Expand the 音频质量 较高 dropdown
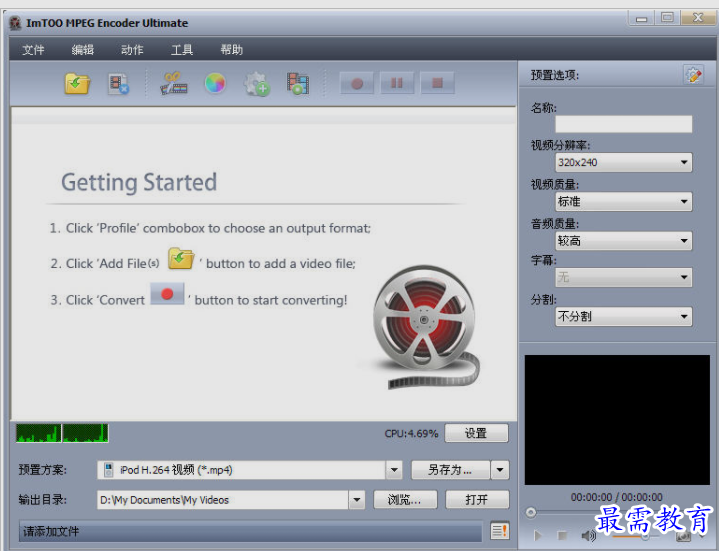This screenshot has height=551, width=719. coord(684,240)
